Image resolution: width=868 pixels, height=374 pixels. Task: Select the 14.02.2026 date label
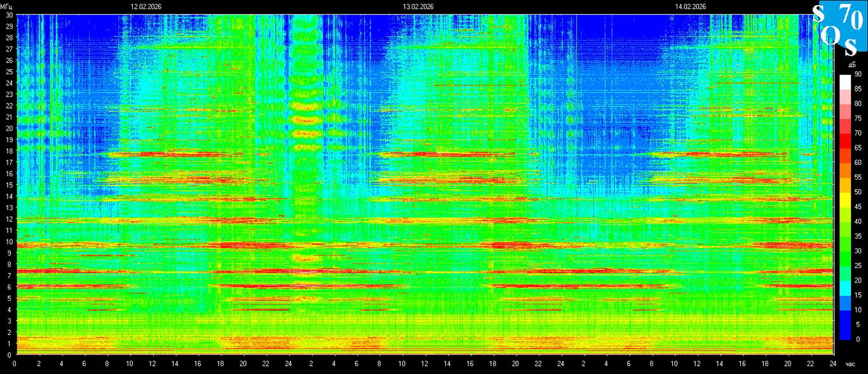pyautogui.click(x=691, y=6)
